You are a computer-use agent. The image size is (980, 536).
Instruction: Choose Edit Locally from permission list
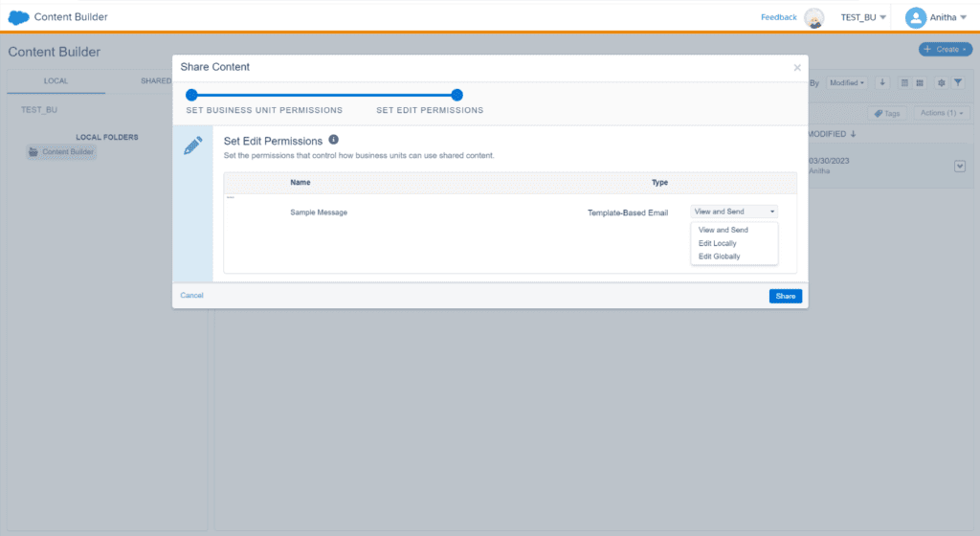718,243
